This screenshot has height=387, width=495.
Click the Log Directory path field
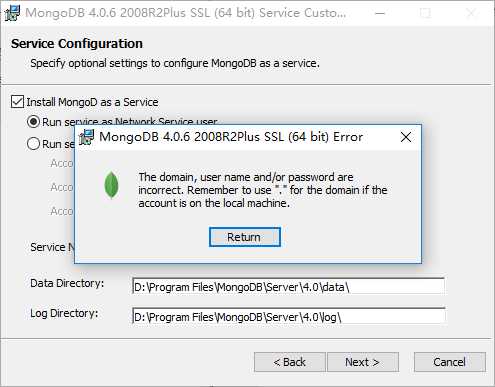(x=288, y=316)
